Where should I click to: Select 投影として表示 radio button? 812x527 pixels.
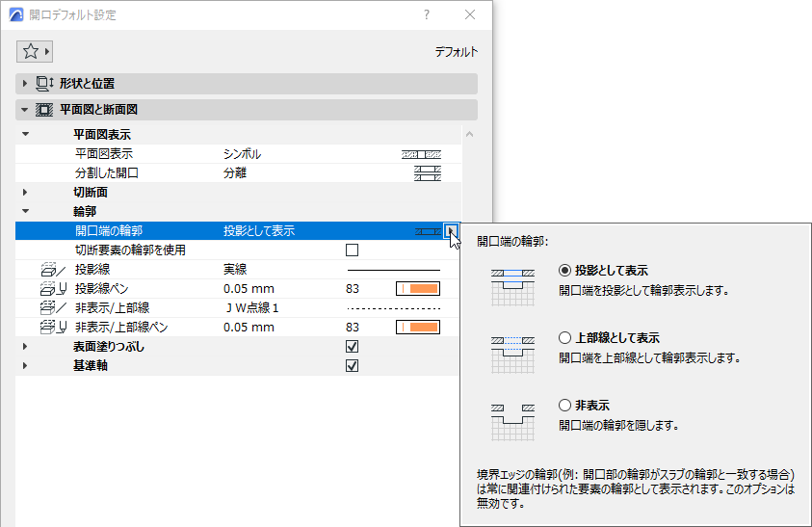[x=565, y=271]
